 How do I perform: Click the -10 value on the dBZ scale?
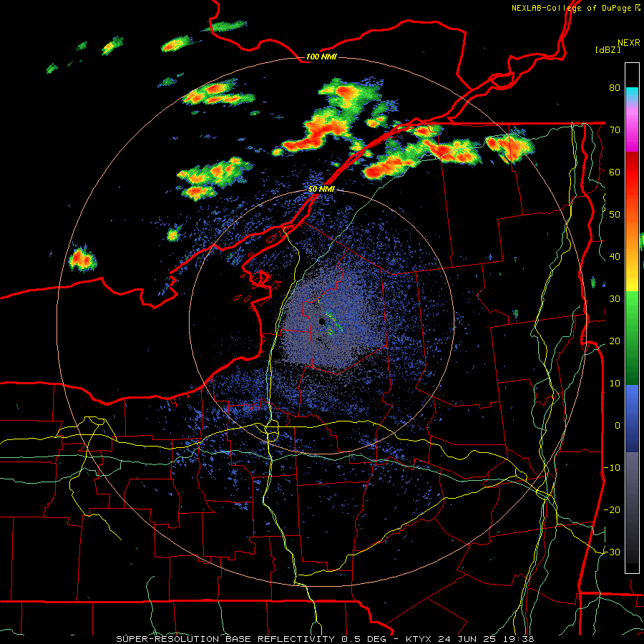click(612, 467)
